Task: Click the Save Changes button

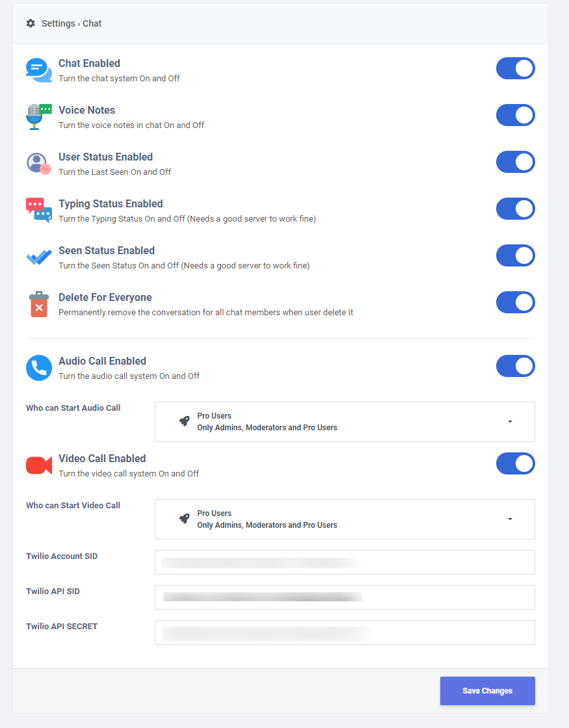Action: click(x=487, y=691)
